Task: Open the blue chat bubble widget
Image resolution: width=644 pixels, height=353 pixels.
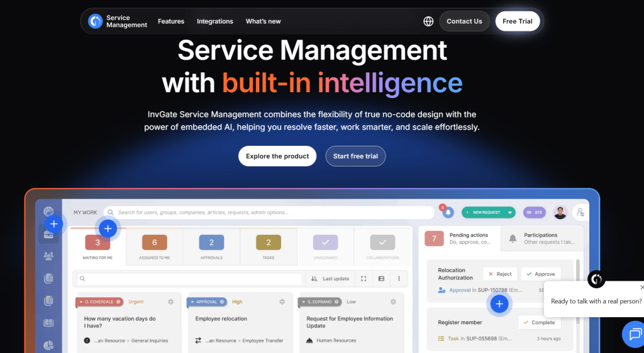Action: pos(635,334)
